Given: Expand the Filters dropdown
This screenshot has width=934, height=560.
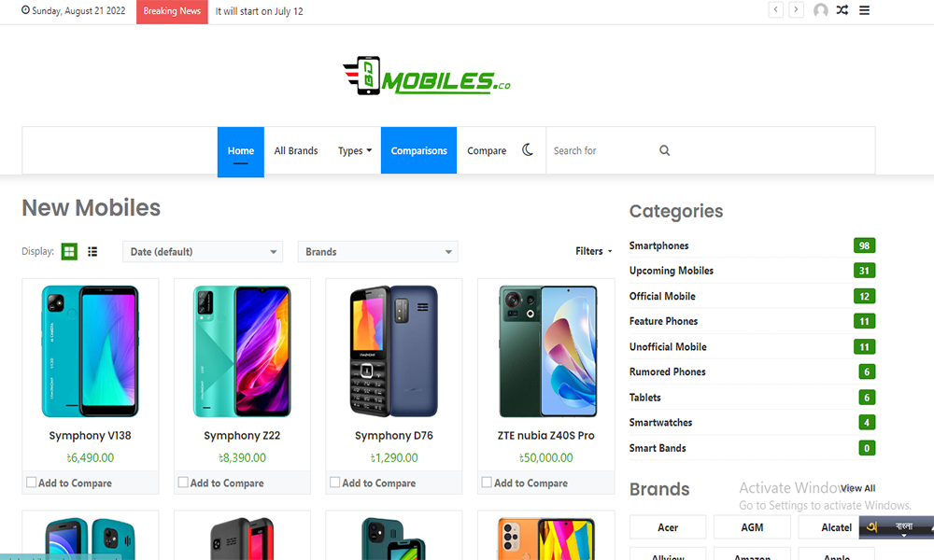Looking at the screenshot, I should (x=593, y=251).
